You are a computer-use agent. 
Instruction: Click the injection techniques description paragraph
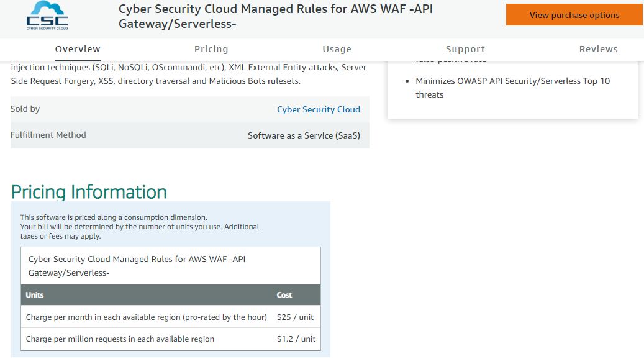189,74
